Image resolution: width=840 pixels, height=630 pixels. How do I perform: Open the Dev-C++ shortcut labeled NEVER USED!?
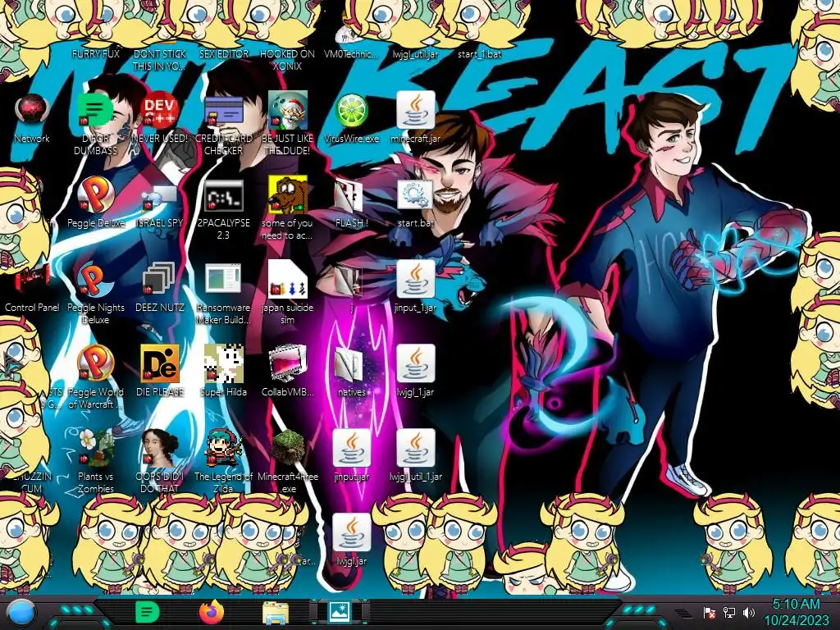[x=160, y=111]
